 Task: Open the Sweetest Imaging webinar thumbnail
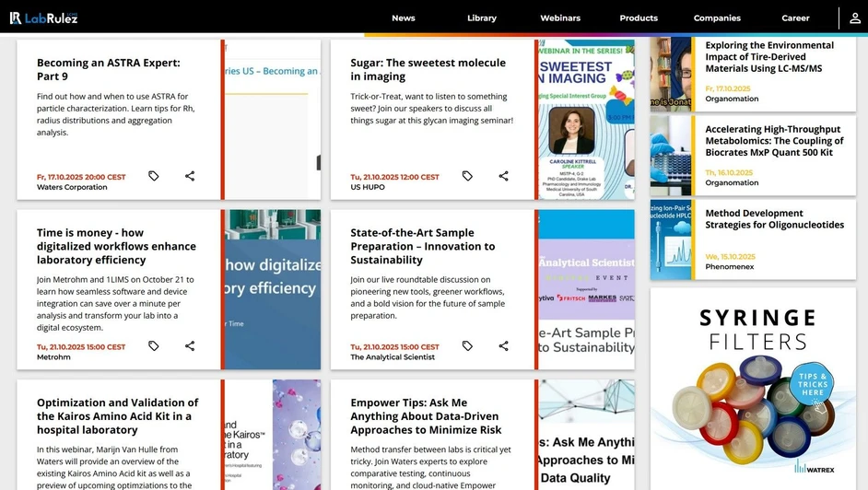tap(586, 120)
